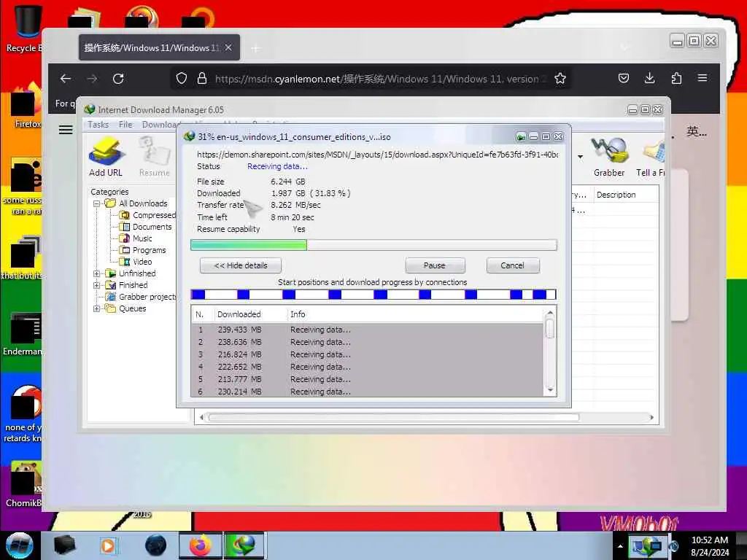Reload the page in Firefox
This screenshot has width=747, height=560.
(x=118, y=79)
